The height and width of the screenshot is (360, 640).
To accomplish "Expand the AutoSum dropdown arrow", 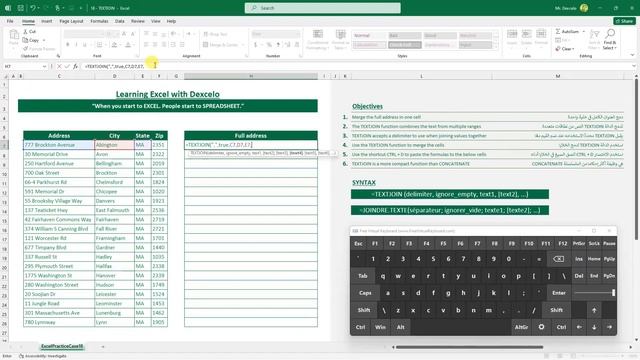I will (x=584, y=31).
